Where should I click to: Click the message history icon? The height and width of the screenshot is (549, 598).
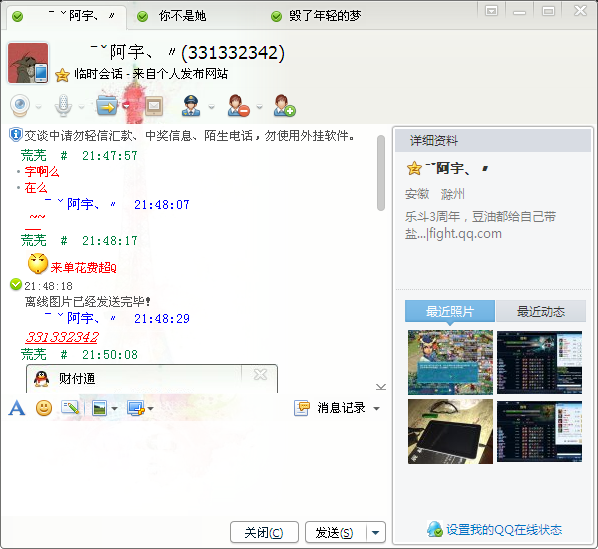pyautogui.click(x=302, y=408)
